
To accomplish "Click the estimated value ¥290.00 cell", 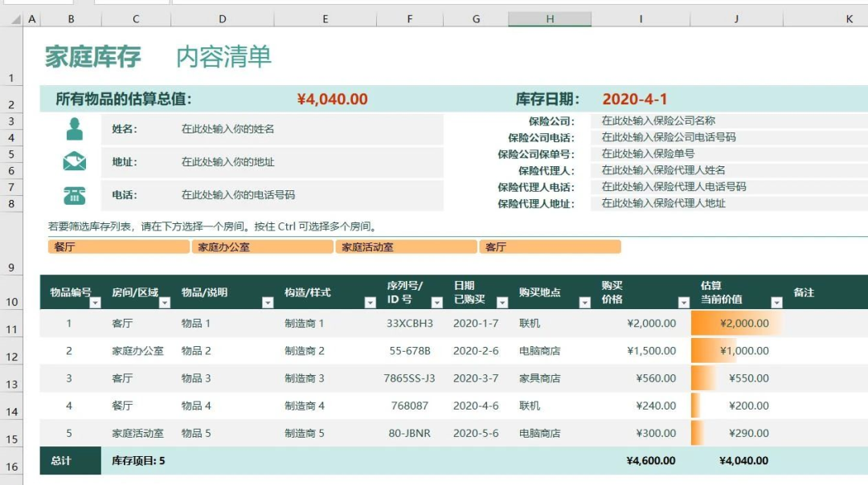I will coord(737,433).
